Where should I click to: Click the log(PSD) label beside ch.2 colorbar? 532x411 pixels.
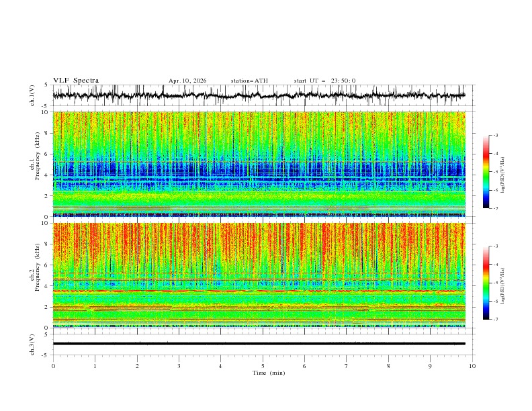point(503,285)
